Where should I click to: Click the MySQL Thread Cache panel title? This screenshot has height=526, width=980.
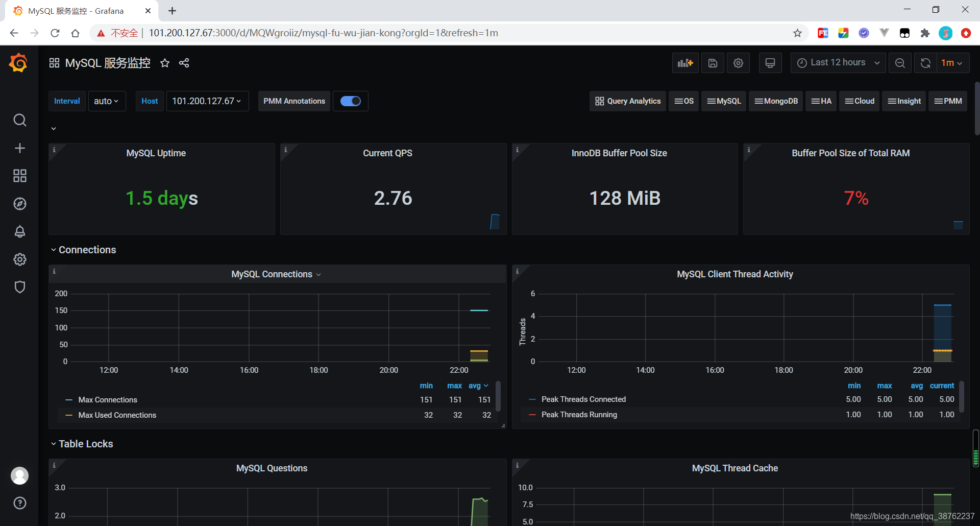pyautogui.click(x=735, y=468)
